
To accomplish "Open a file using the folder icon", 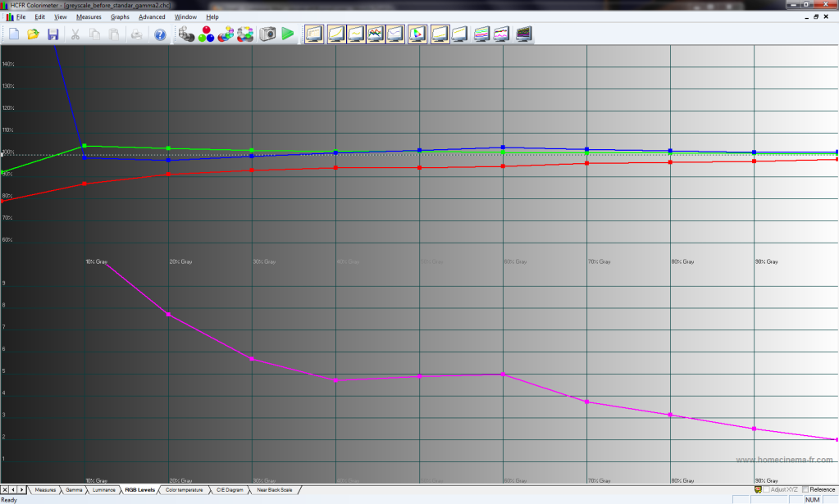I will click(33, 34).
